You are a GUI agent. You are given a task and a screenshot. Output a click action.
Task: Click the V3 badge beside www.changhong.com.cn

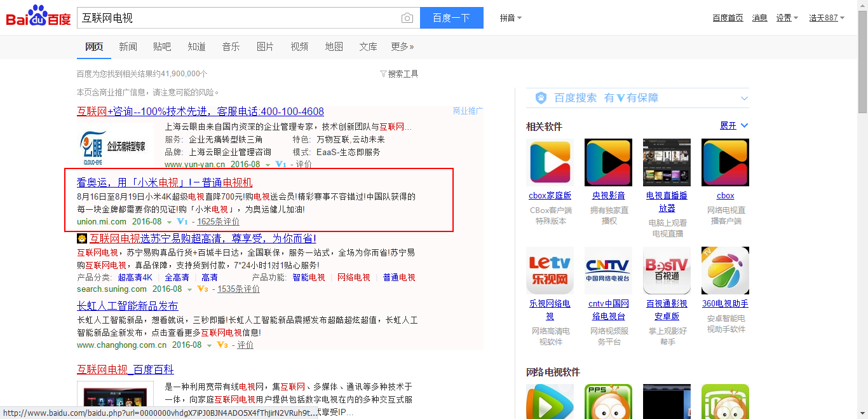(222, 345)
